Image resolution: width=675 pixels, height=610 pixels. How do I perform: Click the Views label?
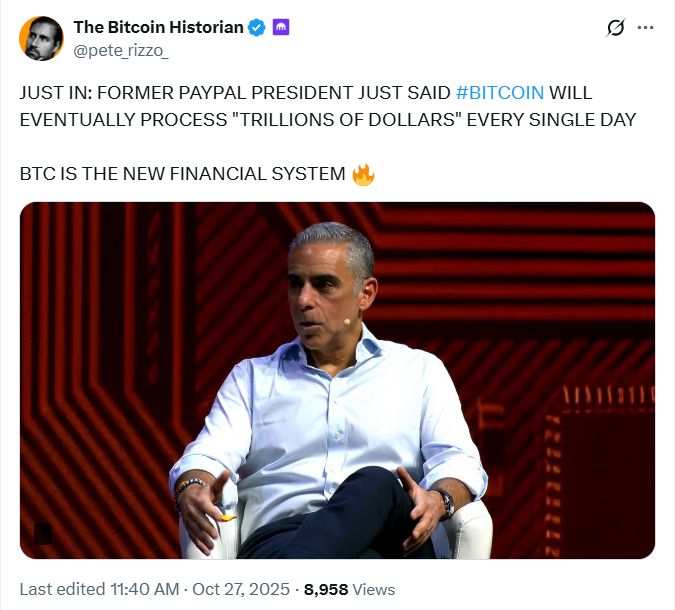click(374, 589)
